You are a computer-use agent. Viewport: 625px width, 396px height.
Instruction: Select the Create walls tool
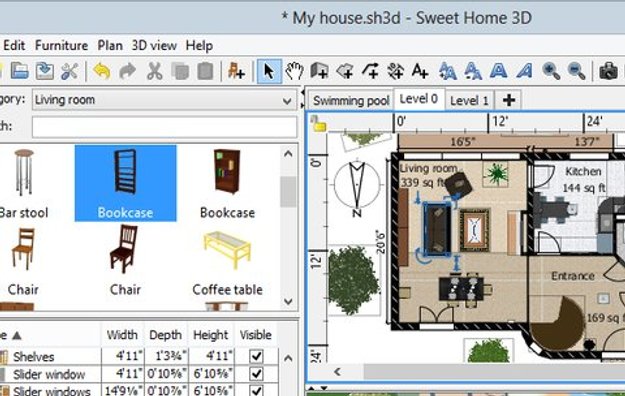point(319,71)
